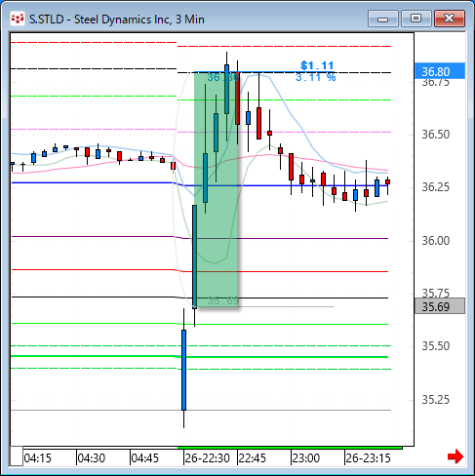475x476 pixels.
Task: Click the window title 'S.STLD - Steel Dynamics Inc, 3 Min'
Action: [117, 20]
